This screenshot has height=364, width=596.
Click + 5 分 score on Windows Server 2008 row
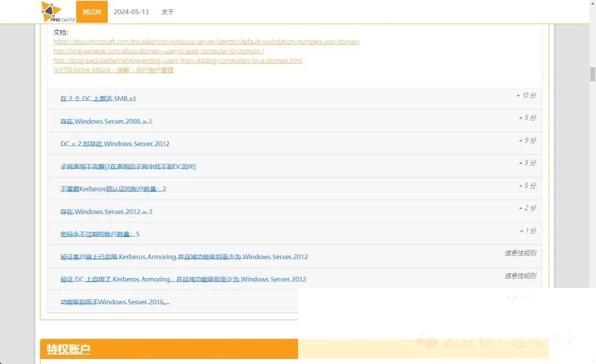pyautogui.click(x=527, y=118)
